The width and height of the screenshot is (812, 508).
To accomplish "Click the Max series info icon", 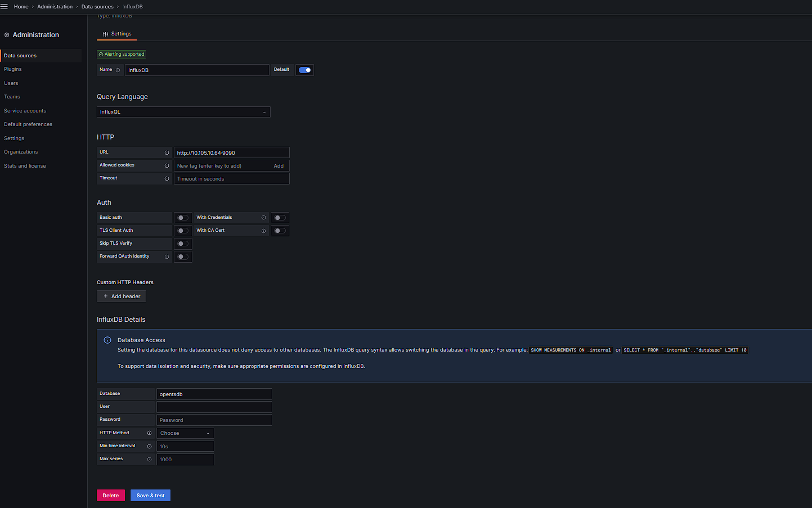I will click(149, 459).
